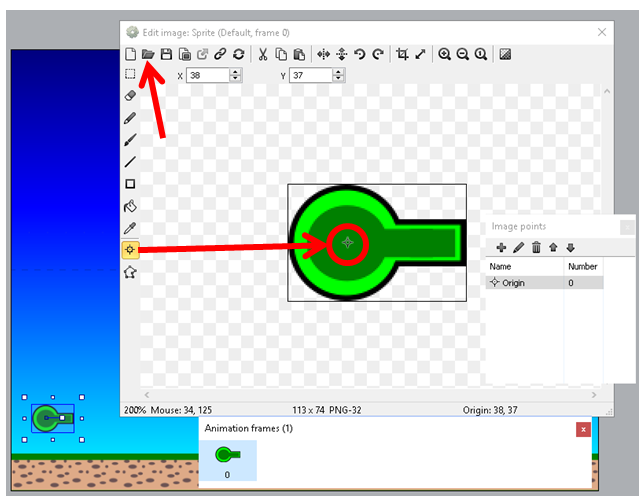The height and width of the screenshot is (500, 639).
Task: Pick the Color picker eyedropper tool
Action: click(x=130, y=228)
